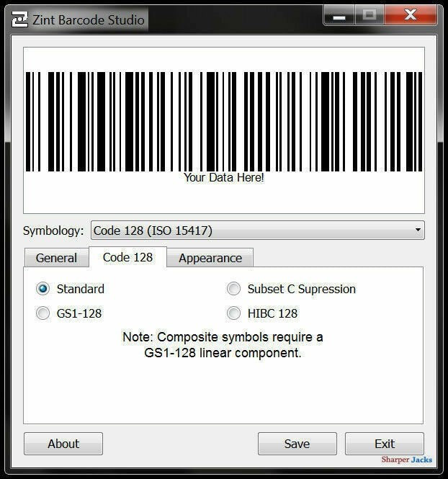Select the HIBC 128 radio button
The width and height of the screenshot is (448, 479).
click(234, 313)
